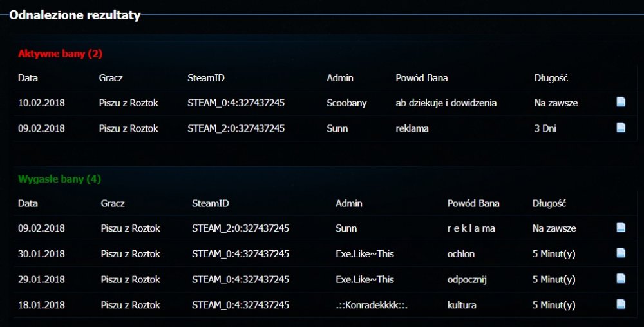This screenshot has width=644, height=327.
Task: Click Odnalezione rezultaty title
Action: click(75, 15)
